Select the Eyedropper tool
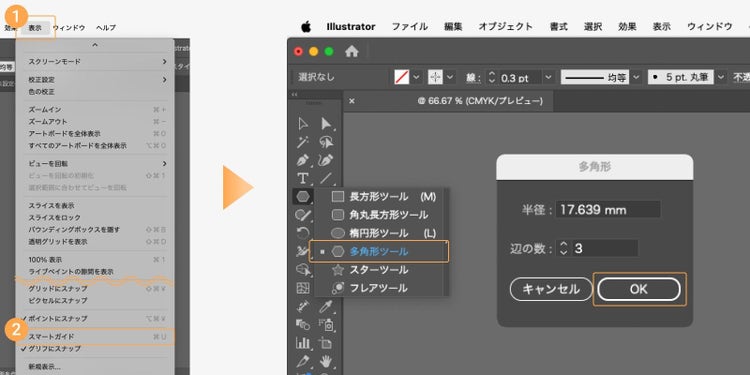 (326, 306)
